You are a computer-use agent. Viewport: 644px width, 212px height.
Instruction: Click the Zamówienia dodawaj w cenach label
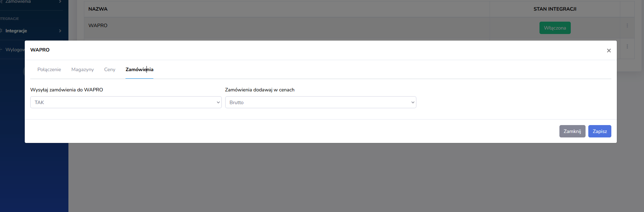pos(260,90)
